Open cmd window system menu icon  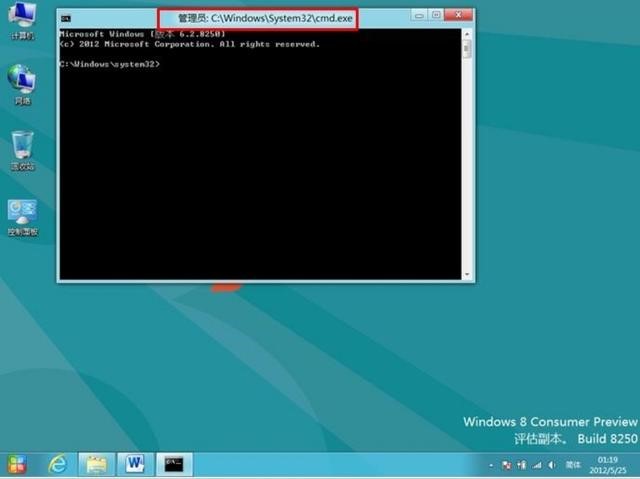[x=65, y=18]
